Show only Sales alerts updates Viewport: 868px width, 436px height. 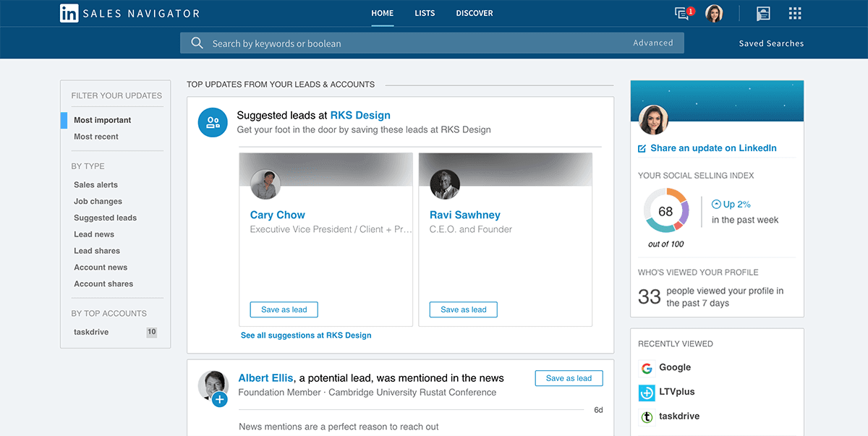pyautogui.click(x=95, y=185)
